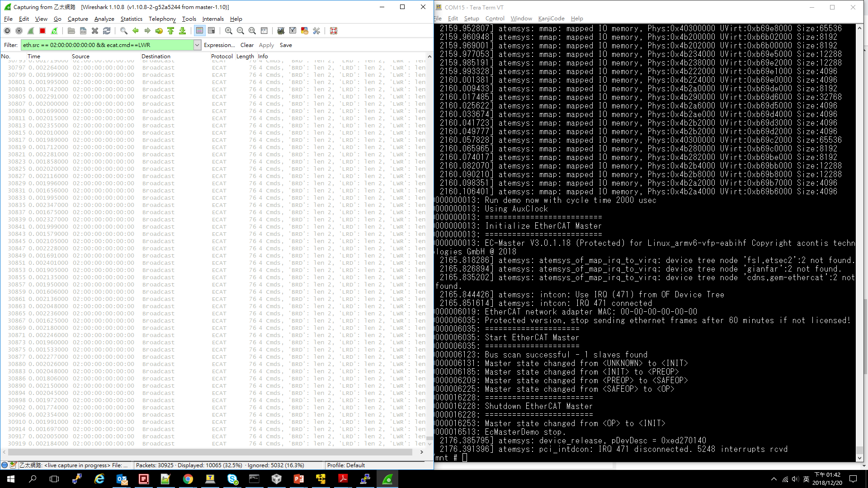Screen dimensions: 868x488
Task: Open Chrome from the Windows taskbar
Action: [x=188, y=479]
